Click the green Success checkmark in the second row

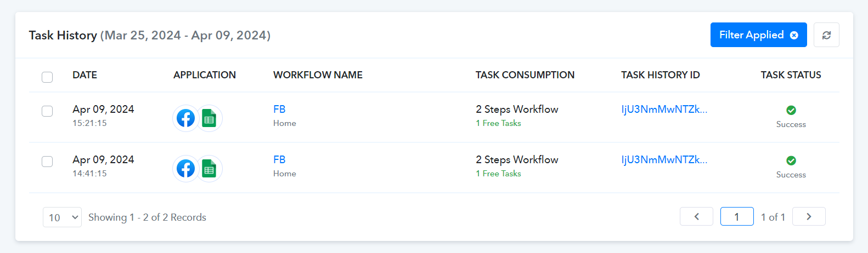pos(791,160)
